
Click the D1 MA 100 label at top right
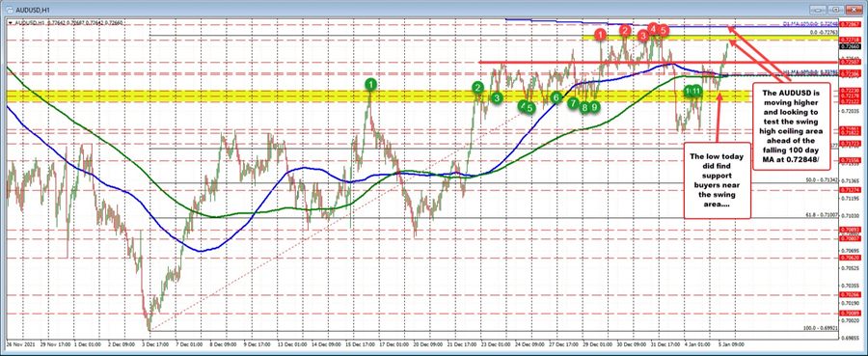coord(810,24)
